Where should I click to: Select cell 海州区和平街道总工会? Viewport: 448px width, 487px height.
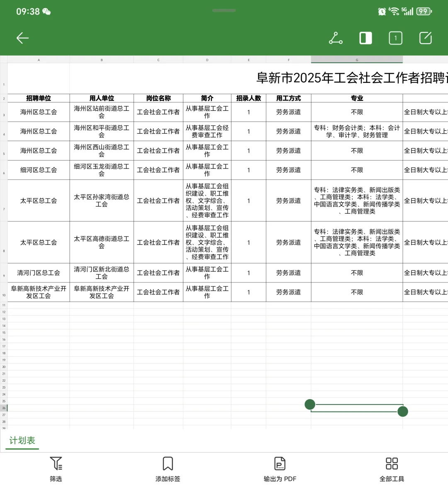(x=102, y=131)
